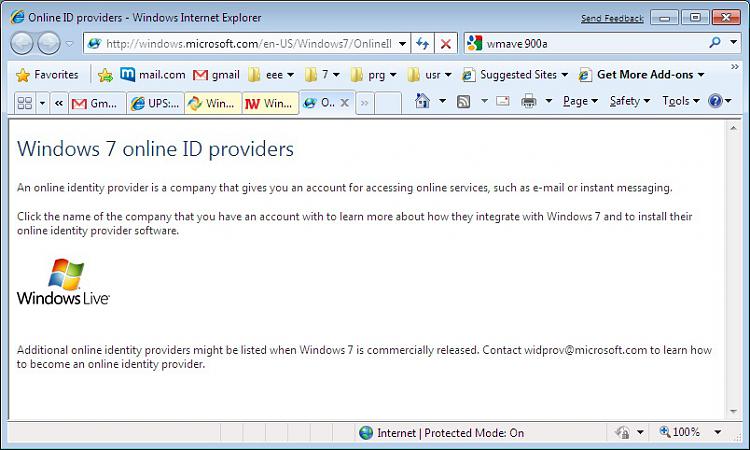This screenshot has width=750, height=450.
Task: Click the Send Feedback link
Action: [612, 19]
